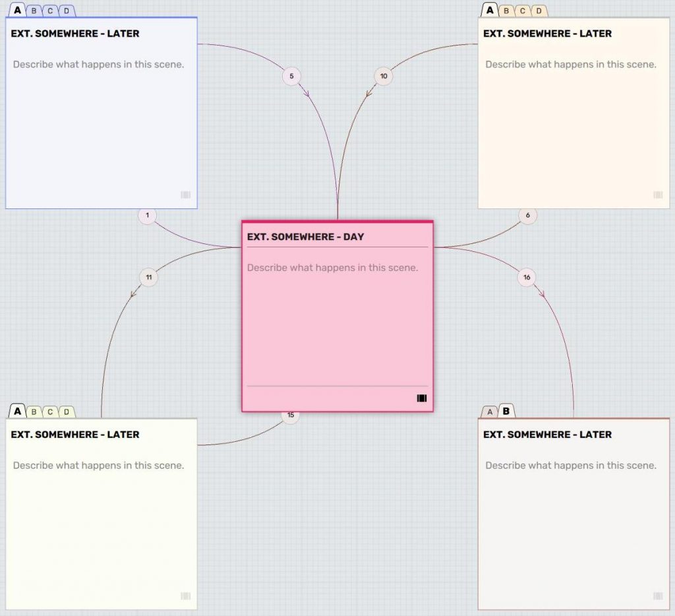Switch to version C on the top-right card
The width and height of the screenshot is (675, 616).
(x=522, y=11)
